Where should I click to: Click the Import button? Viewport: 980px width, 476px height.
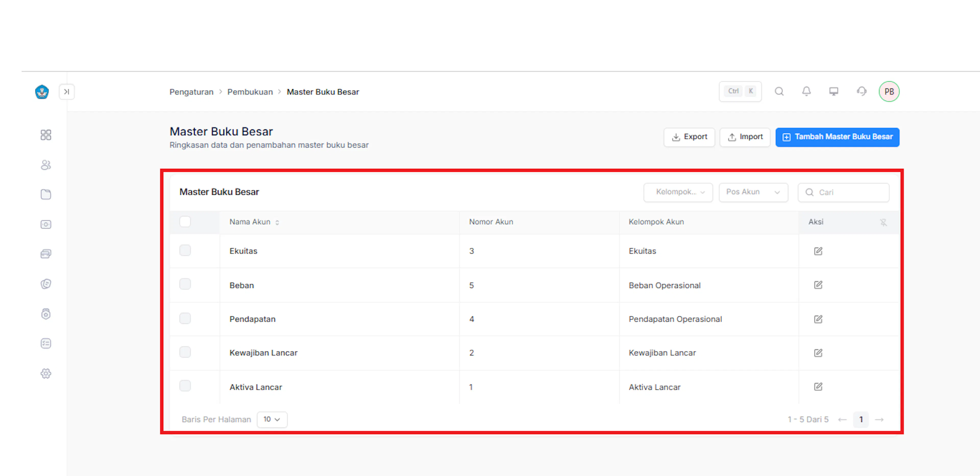click(x=745, y=137)
